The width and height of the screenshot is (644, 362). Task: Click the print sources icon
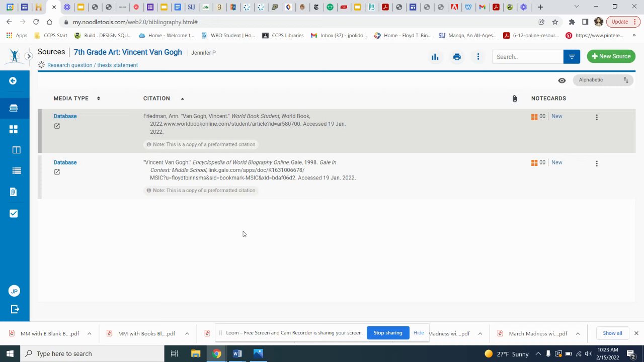[457, 57]
